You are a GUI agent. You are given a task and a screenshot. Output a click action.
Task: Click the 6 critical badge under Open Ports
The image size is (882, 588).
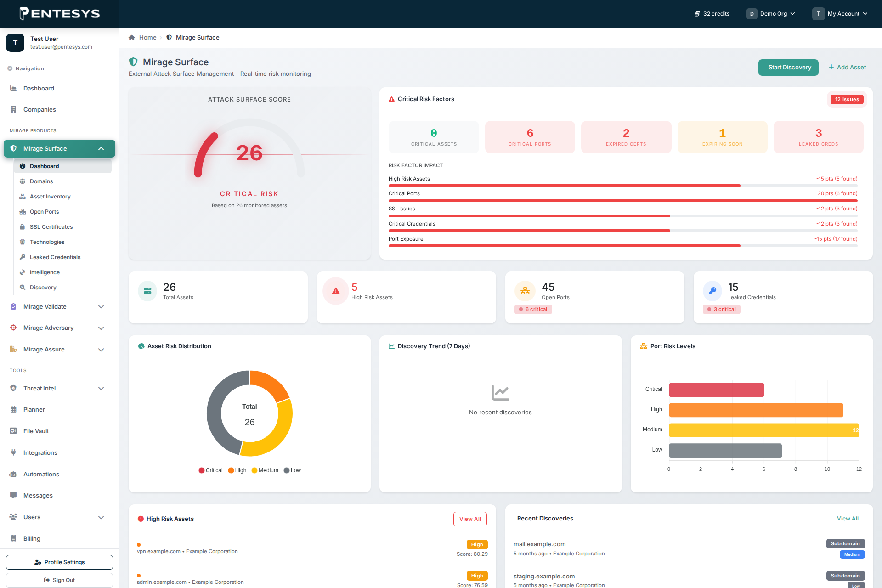tap(533, 309)
